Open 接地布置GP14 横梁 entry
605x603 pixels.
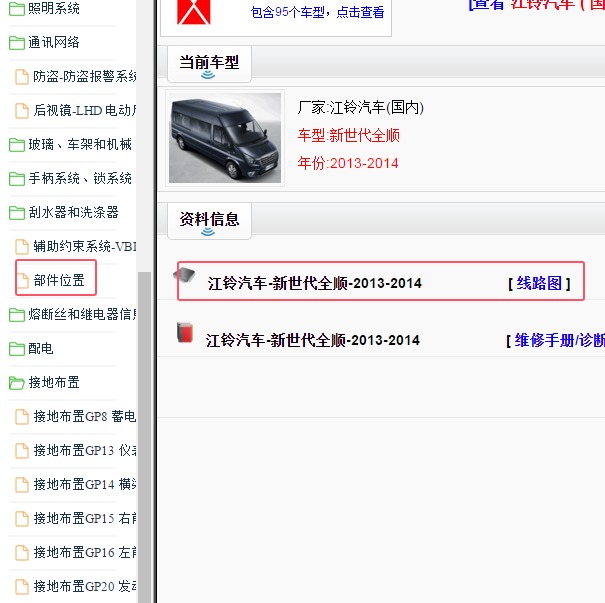click(84, 484)
